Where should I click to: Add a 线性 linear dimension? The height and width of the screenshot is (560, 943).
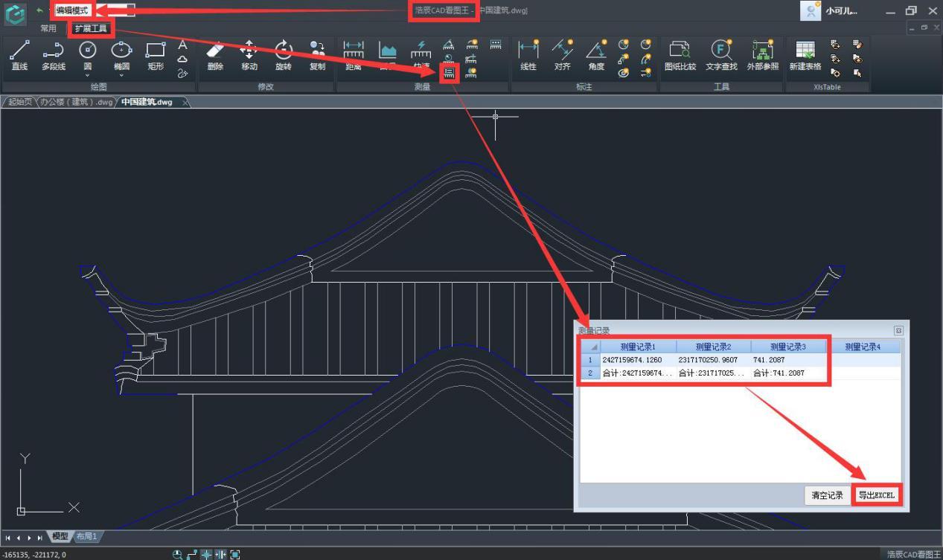click(x=528, y=56)
